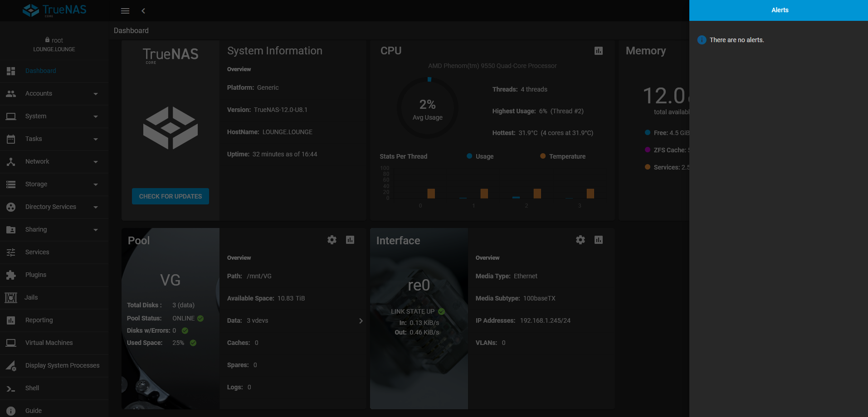Click the Shell prompt icon
868x417 pixels.
(11, 388)
